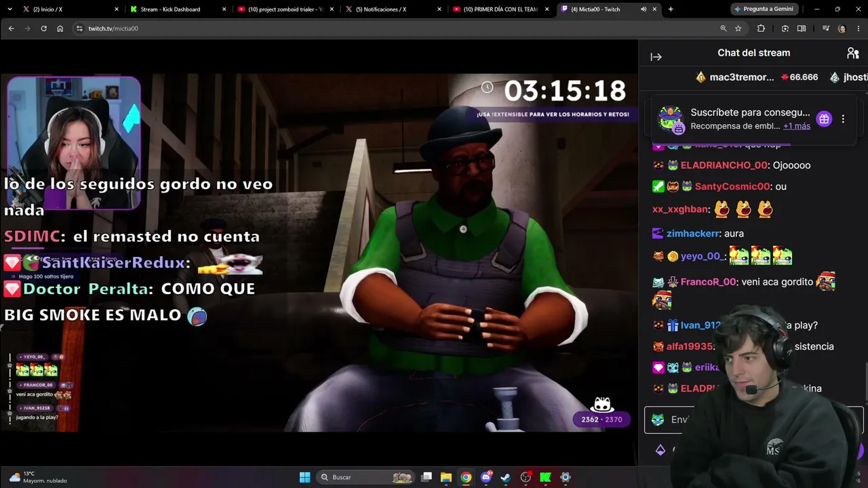Click the username xx_xxghban in chat
Viewport: 868px width, 488px height.
pos(681,209)
